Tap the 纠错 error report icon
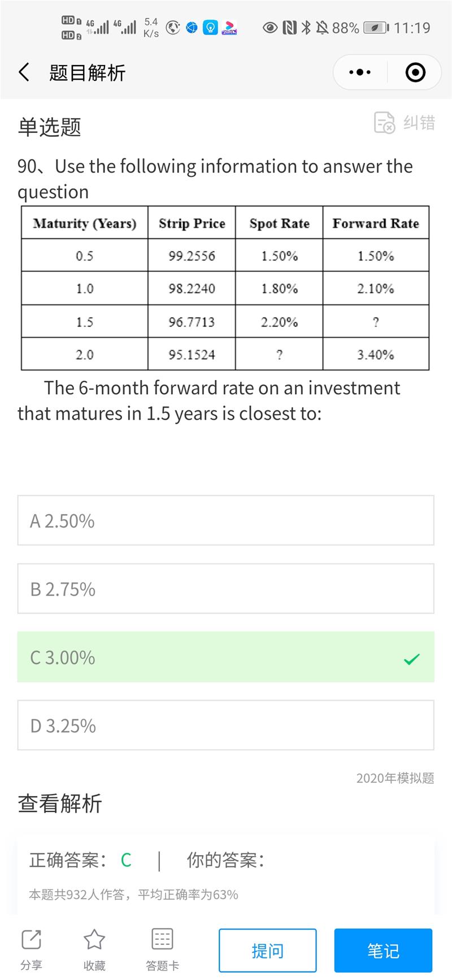The width and height of the screenshot is (452, 980). click(385, 122)
